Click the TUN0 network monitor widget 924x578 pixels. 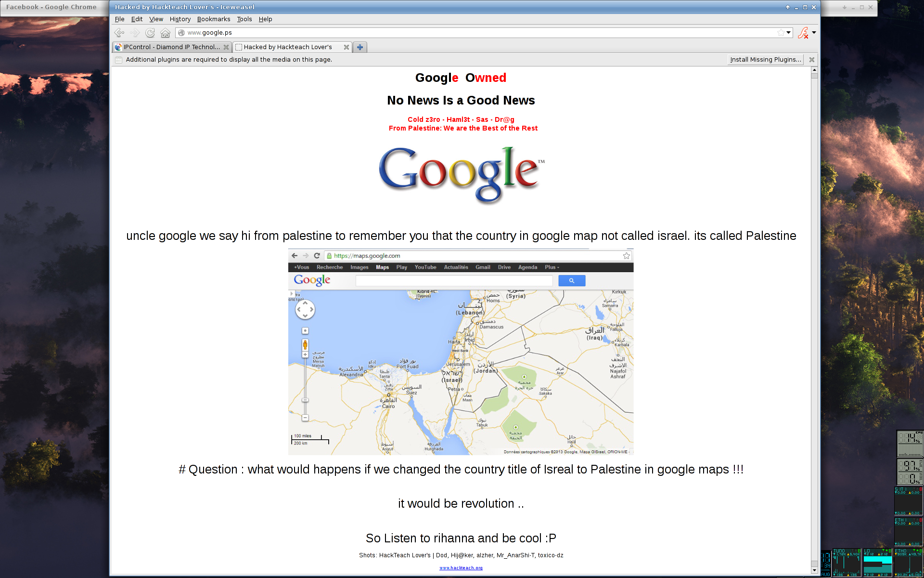(847, 562)
